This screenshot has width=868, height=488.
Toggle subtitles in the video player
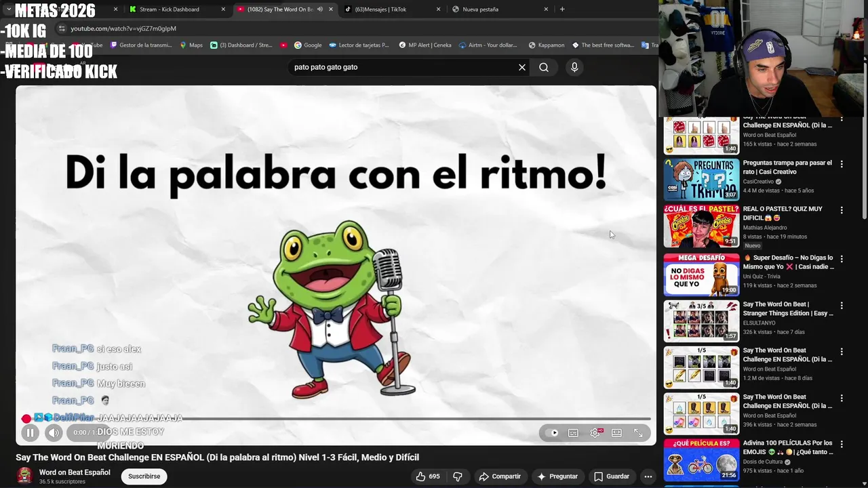(x=573, y=433)
